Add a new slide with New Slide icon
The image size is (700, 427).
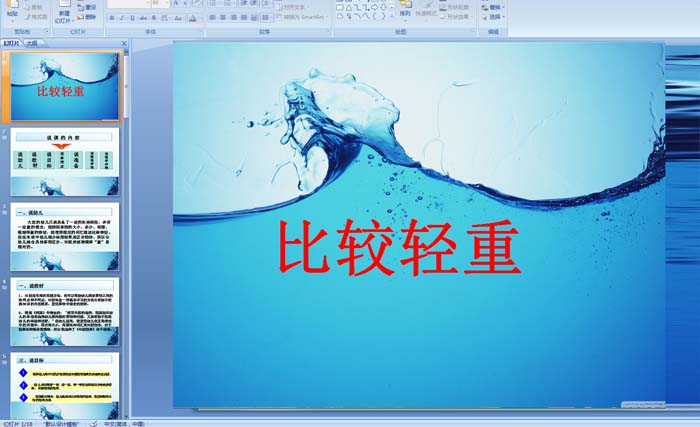(64, 4)
